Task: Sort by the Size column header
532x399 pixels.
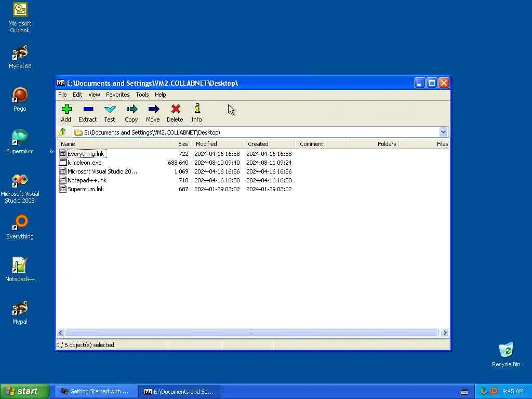Action: pyautogui.click(x=165, y=144)
